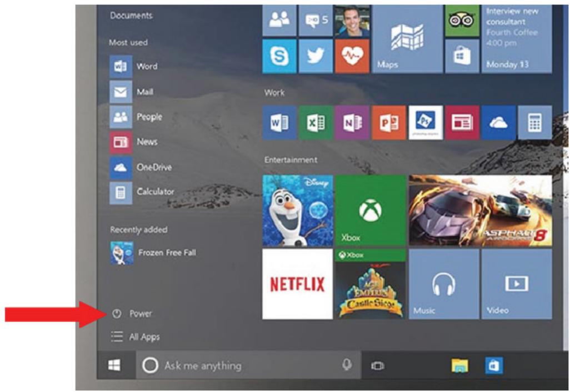Click the Ask me anything search box
Image resolution: width=570 pixels, height=392 pixels.
(x=249, y=365)
